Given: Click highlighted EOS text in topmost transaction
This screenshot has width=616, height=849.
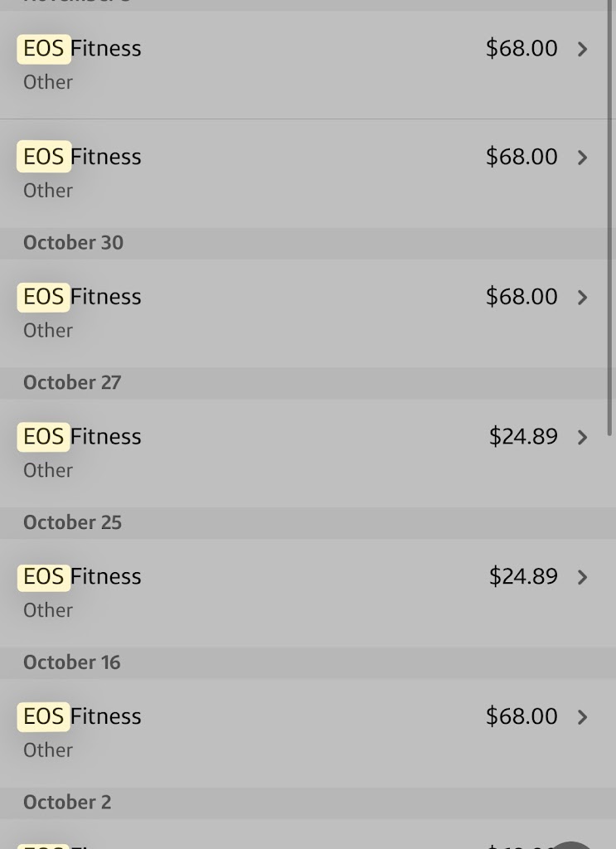Looking at the screenshot, I should click(x=44, y=49).
